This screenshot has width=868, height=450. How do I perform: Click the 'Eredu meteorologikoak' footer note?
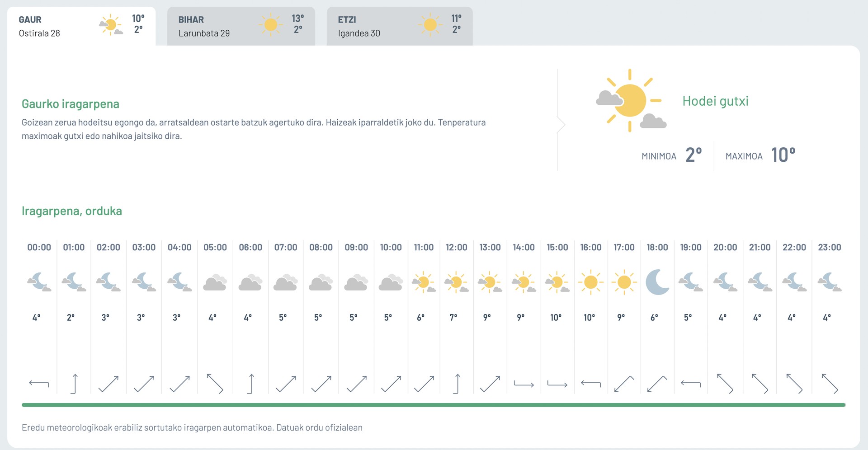[192, 427]
